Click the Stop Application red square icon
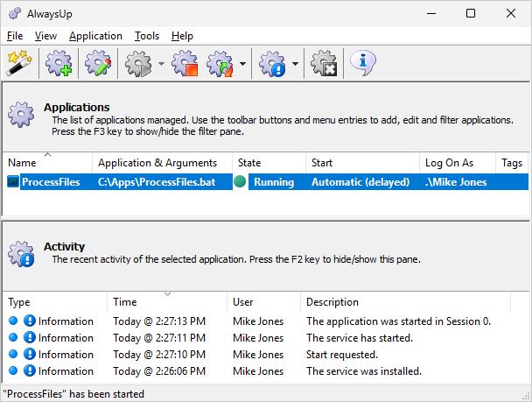Viewport: 532px width, 402px height. pyautogui.click(x=185, y=63)
